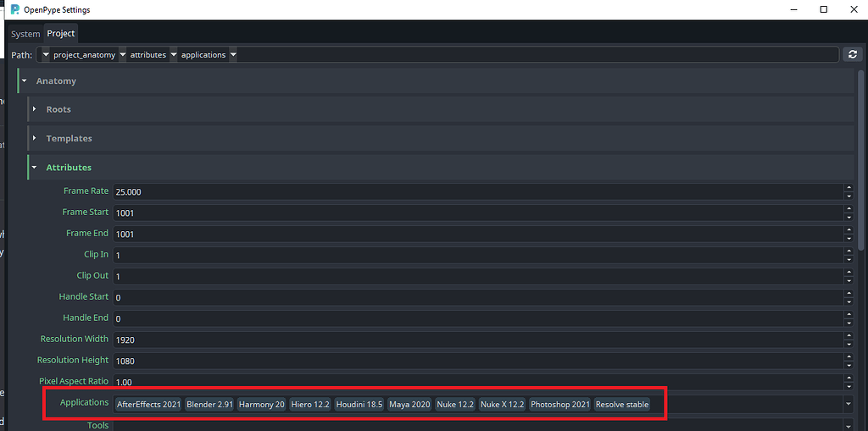Increase Frame Rate with the up arrow

pyautogui.click(x=849, y=188)
